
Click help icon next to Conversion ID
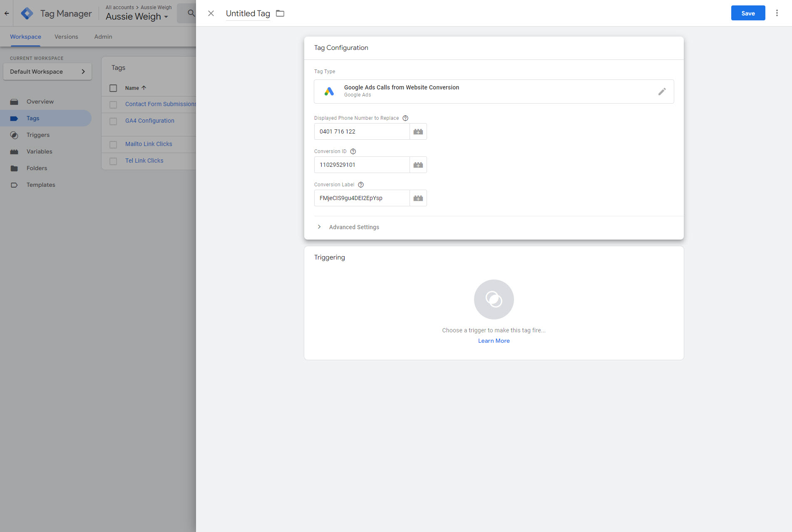point(353,151)
